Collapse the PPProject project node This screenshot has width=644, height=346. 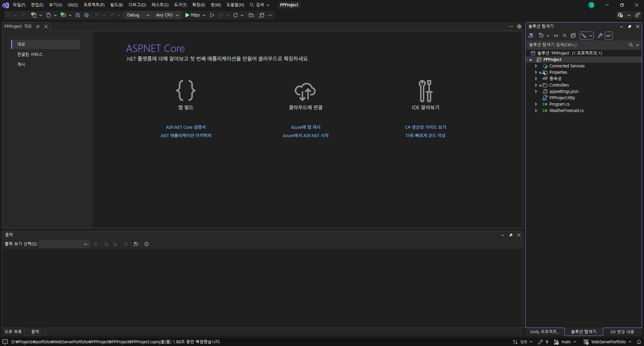[530, 60]
